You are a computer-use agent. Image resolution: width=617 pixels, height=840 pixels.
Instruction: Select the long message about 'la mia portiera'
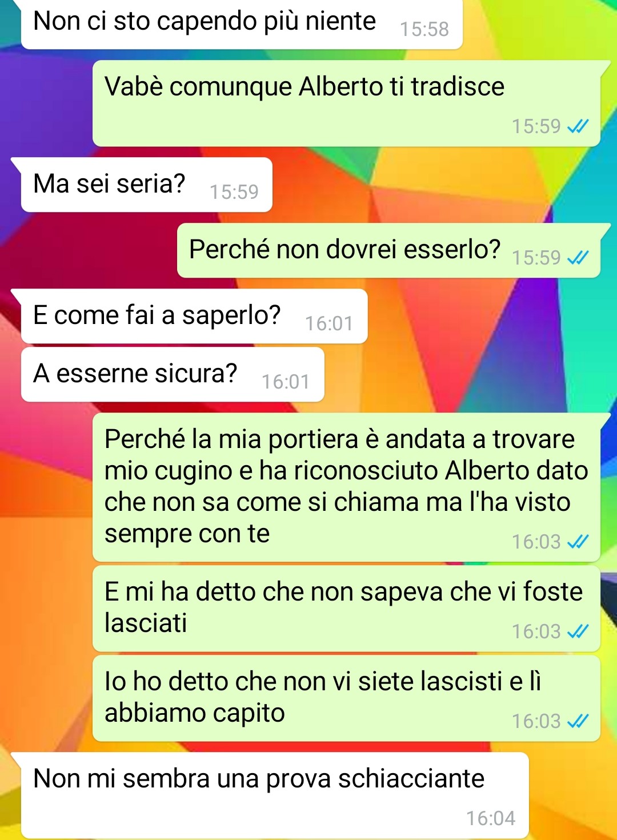point(346,487)
